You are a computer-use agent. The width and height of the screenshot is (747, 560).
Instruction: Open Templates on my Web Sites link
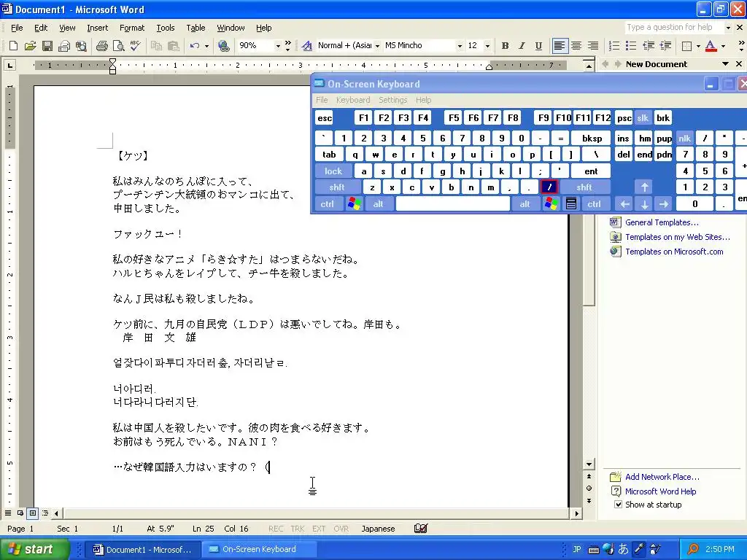tap(678, 237)
